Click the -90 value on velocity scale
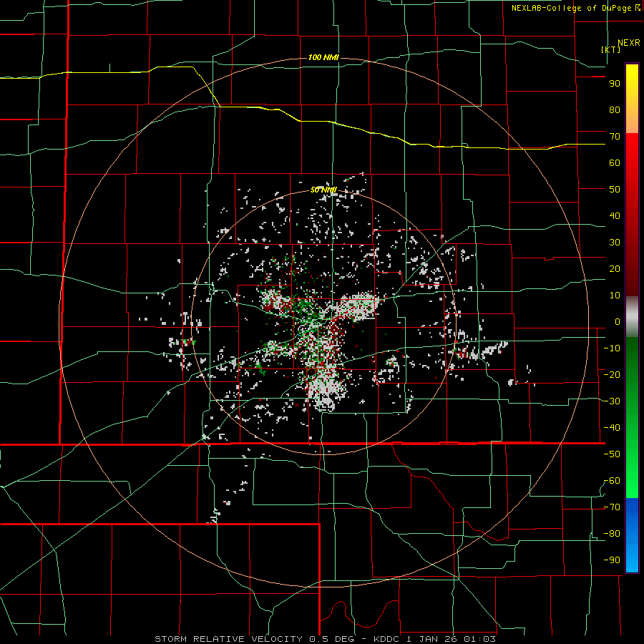This screenshot has height=644, width=644. [x=612, y=560]
